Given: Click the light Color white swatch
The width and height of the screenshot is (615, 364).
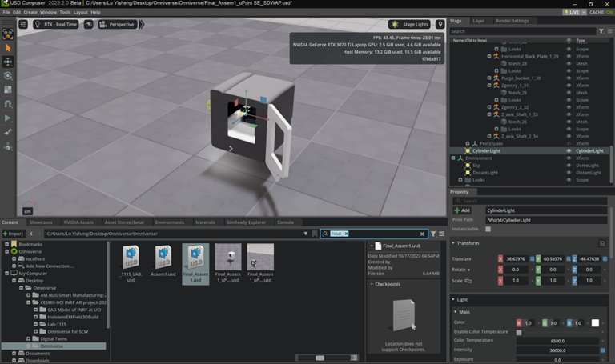Looking at the screenshot, I should coord(595,323).
